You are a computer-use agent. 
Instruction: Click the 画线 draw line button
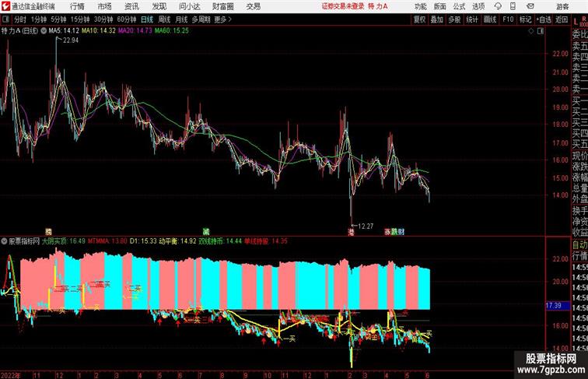point(490,19)
